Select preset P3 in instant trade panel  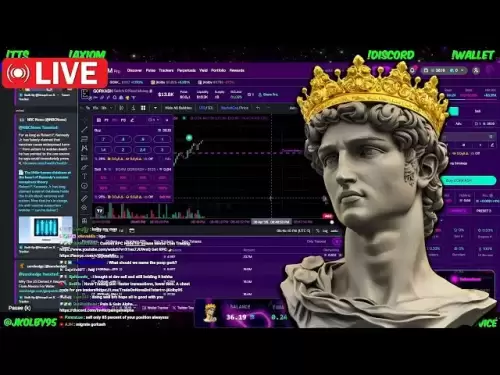[x=123, y=120]
